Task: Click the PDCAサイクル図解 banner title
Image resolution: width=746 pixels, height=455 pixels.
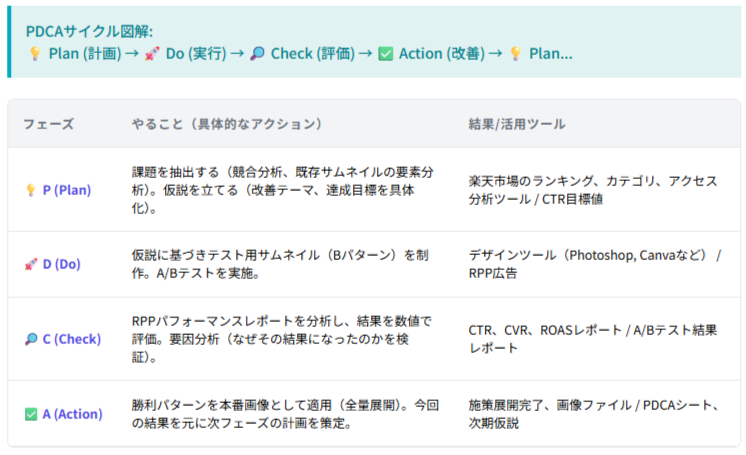Action: [89, 31]
